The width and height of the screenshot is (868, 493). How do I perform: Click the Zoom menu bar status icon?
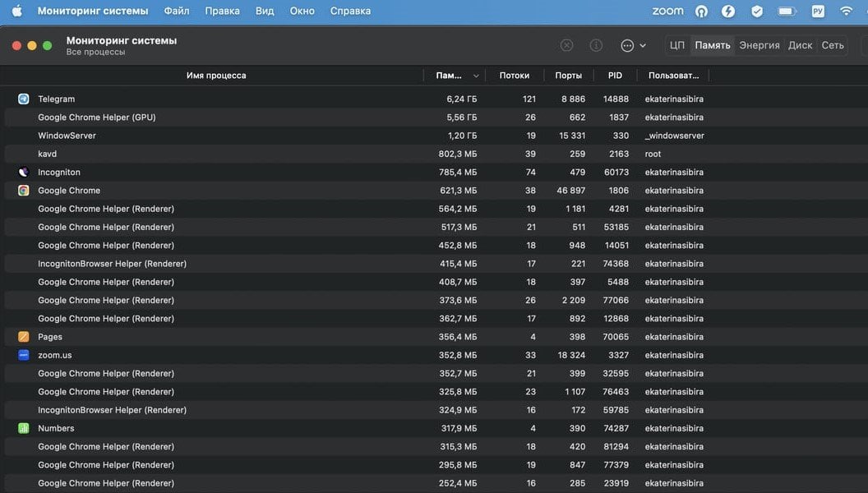(x=667, y=12)
